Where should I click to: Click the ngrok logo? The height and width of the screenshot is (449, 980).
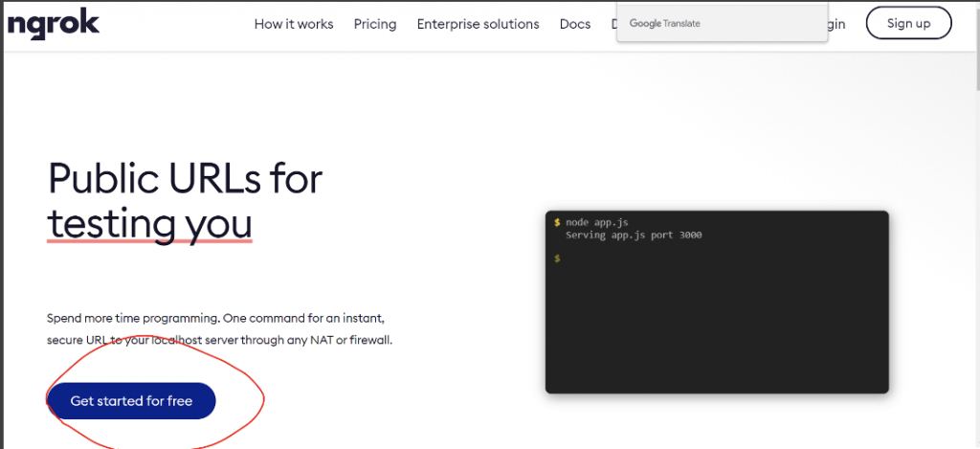point(54,24)
